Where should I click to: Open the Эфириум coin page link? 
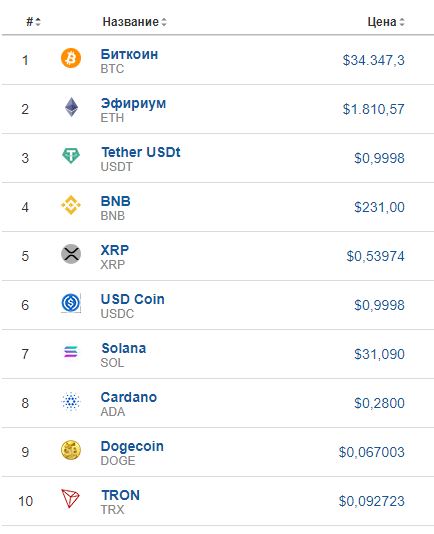click(134, 103)
